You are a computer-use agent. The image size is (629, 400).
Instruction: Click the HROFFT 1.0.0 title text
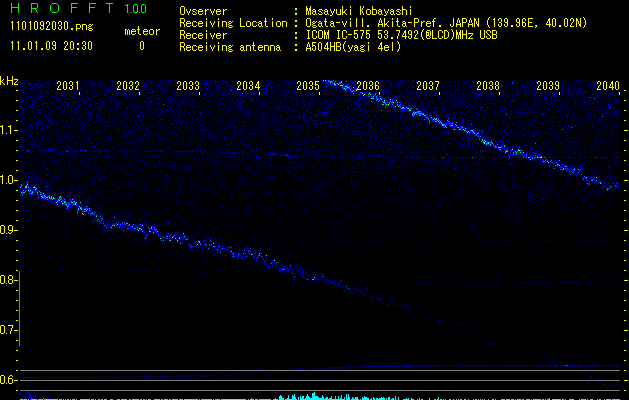pos(79,8)
